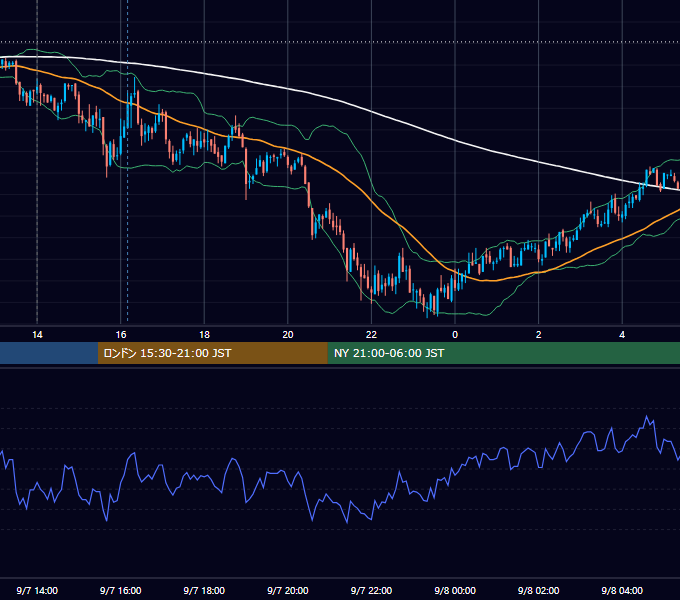Click the 14 hour axis label

coord(37,335)
